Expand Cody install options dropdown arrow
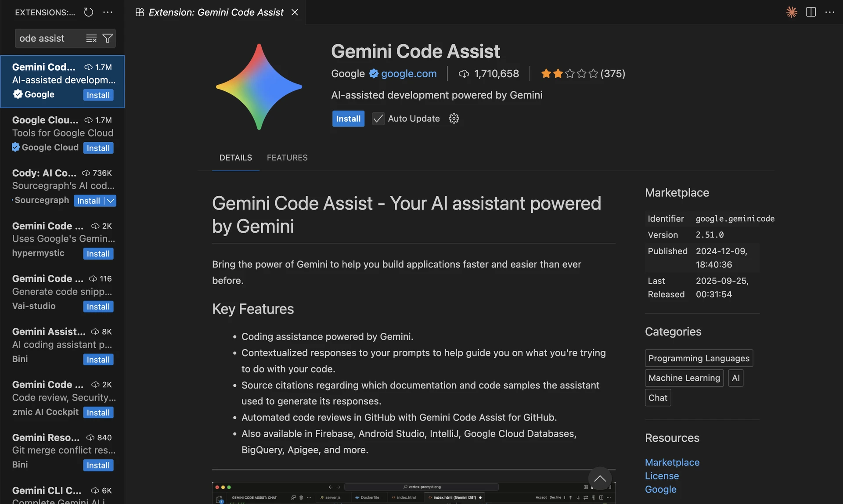Viewport: 843px width, 504px height. pyautogui.click(x=111, y=201)
